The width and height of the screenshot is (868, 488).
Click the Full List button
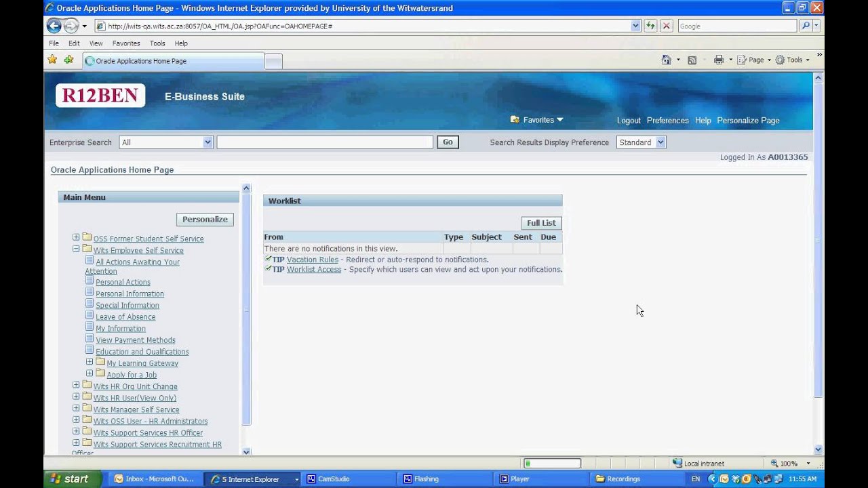click(541, 223)
